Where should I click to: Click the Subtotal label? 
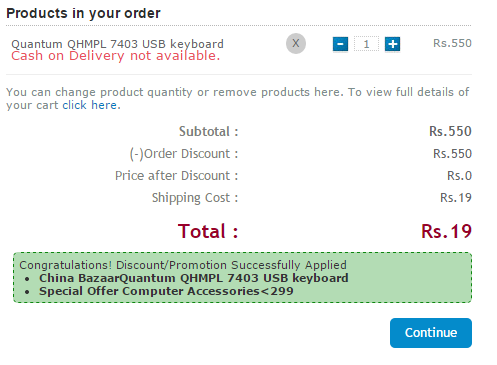coord(209,131)
